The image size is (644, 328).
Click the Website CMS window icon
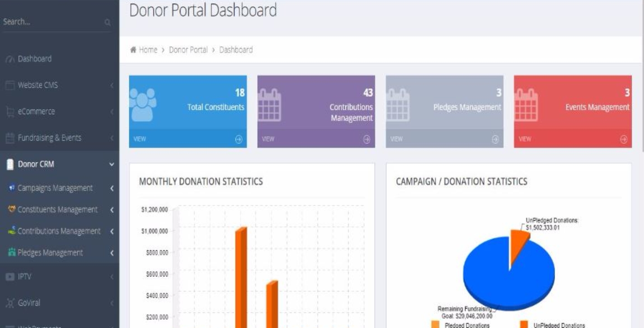coord(10,85)
